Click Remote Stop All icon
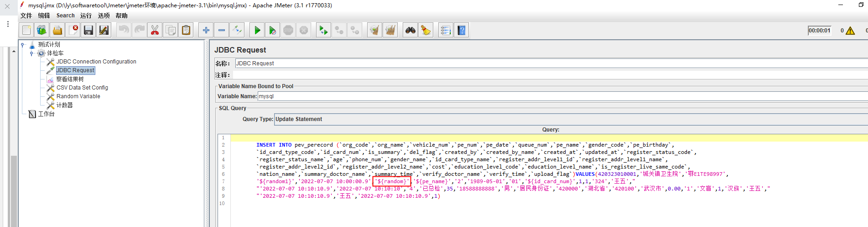 pyautogui.click(x=339, y=30)
